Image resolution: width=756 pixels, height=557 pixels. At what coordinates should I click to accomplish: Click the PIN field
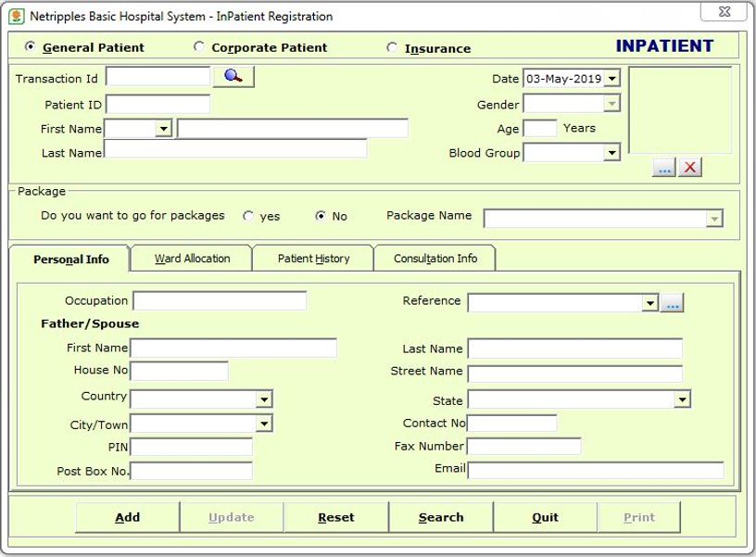(192, 447)
